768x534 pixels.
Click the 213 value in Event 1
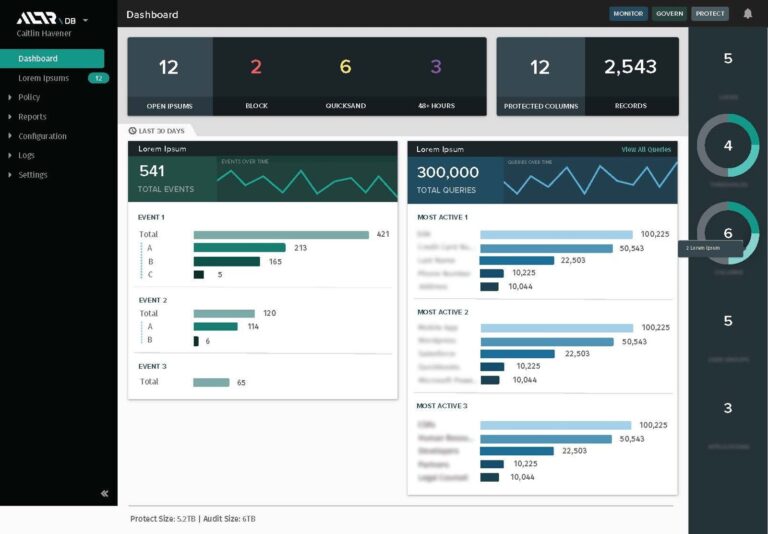tap(300, 248)
